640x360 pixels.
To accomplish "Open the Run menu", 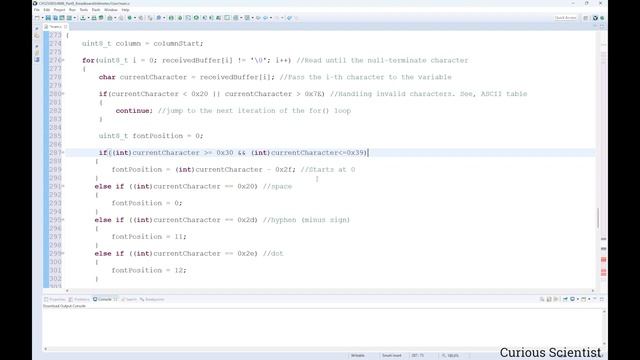I will [x=72, y=10].
